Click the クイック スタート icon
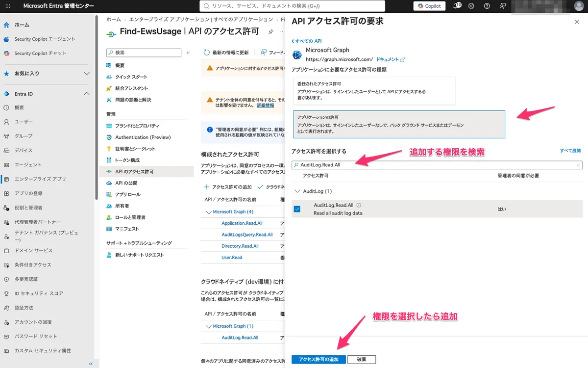 [109, 77]
